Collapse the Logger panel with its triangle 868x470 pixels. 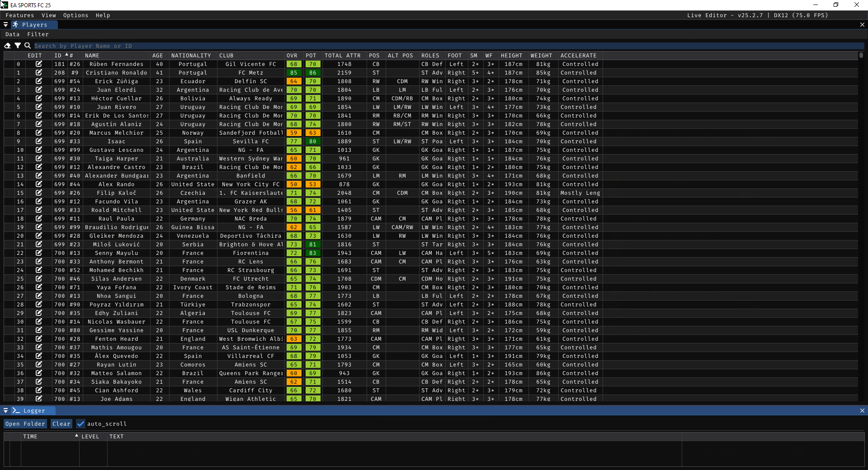pyautogui.click(x=6, y=411)
